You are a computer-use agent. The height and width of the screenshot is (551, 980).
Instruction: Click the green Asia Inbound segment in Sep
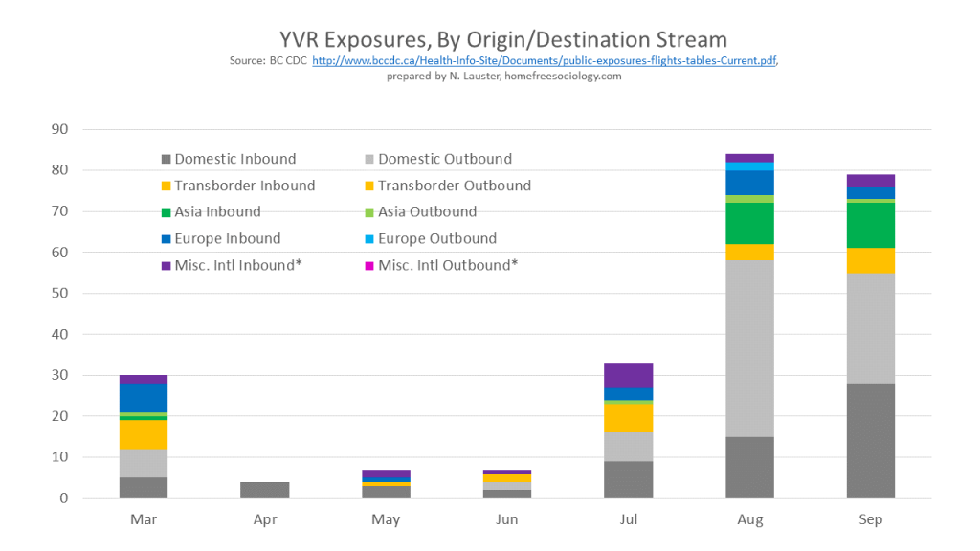tap(870, 225)
